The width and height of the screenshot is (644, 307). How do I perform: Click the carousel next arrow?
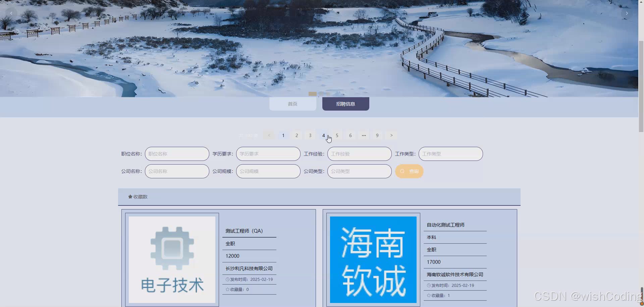(627, 13)
